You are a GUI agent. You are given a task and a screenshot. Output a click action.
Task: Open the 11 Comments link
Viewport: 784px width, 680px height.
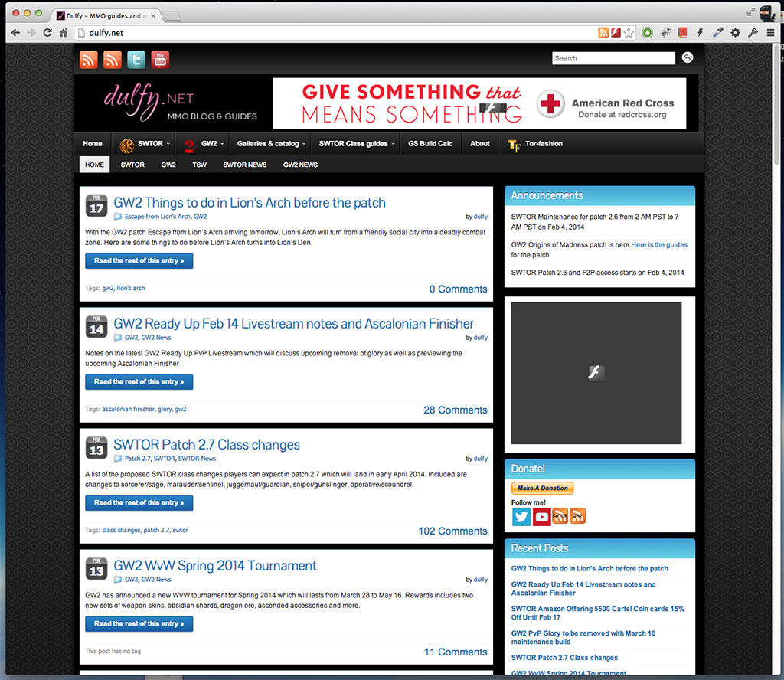[x=456, y=652]
